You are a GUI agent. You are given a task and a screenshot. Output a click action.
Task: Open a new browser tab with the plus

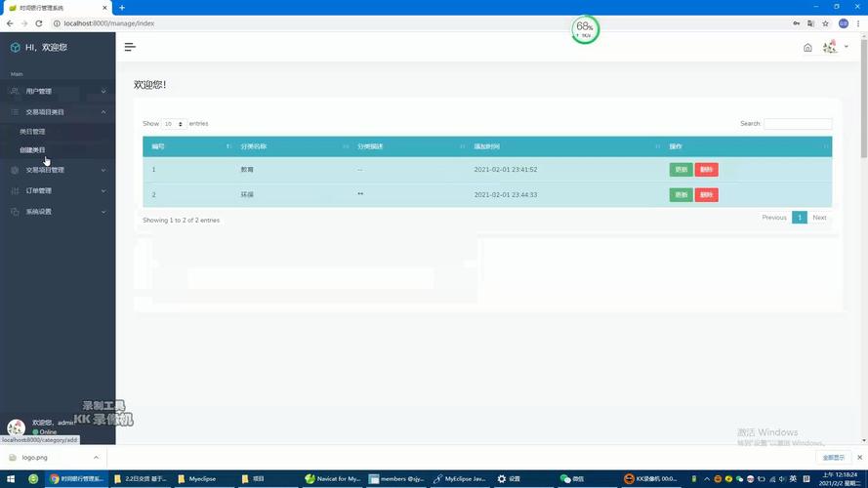(x=122, y=8)
